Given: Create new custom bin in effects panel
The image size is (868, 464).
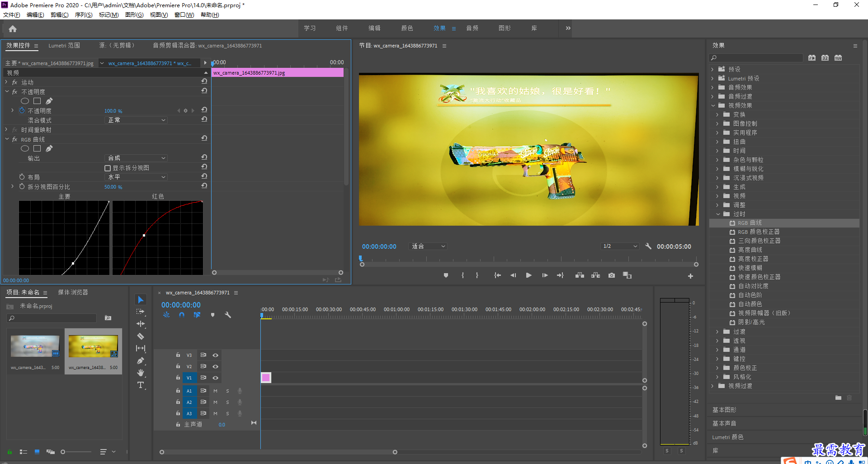Looking at the screenshot, I should pos(838,398).
